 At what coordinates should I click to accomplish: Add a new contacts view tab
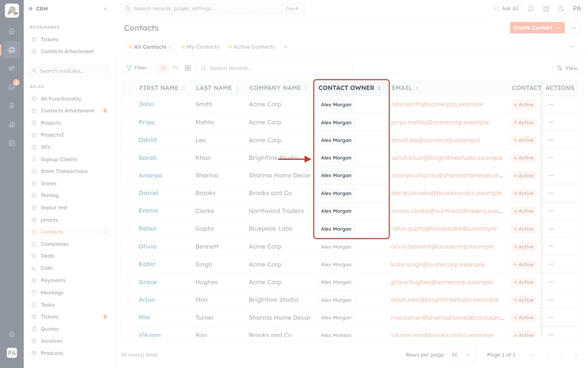(x=286, y=47)
